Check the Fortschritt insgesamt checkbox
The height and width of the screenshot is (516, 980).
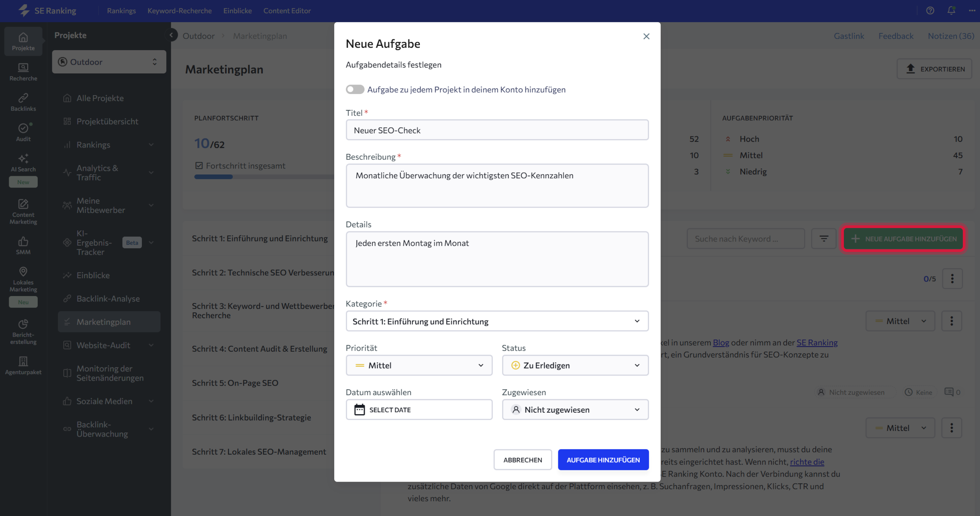pos(199,165)
